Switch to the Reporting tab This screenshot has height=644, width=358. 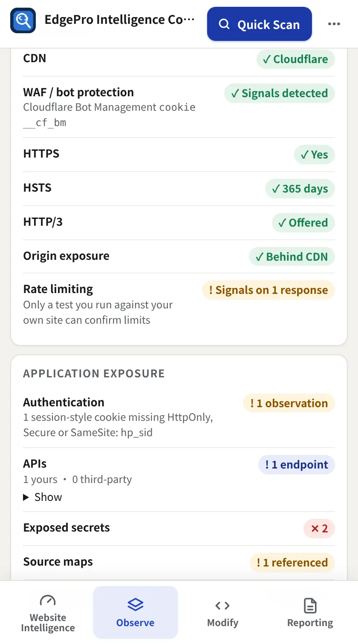coord(310,612)
